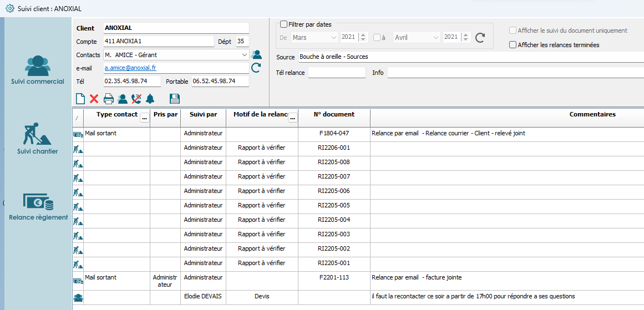Click the printer icon in the toolbar
This screenshot has width=644, height=310.
coord(109,99)
